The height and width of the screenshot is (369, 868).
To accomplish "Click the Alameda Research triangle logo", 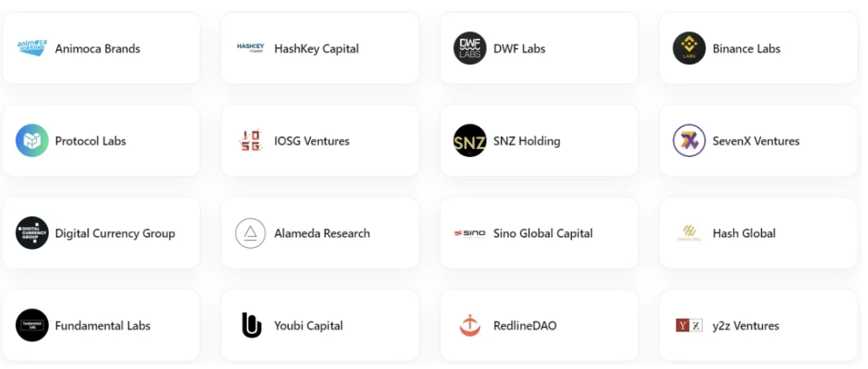I will 251,233.
